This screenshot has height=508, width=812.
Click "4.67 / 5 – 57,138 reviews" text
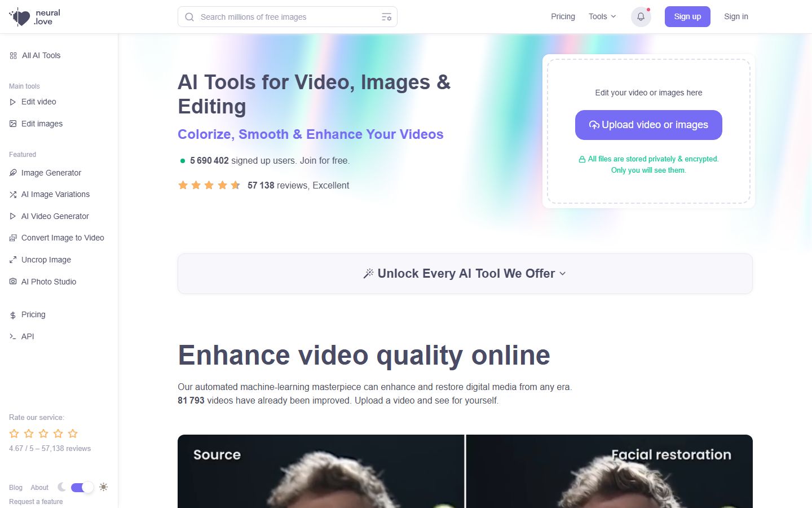pyautogui.click(x=50, y=449)
